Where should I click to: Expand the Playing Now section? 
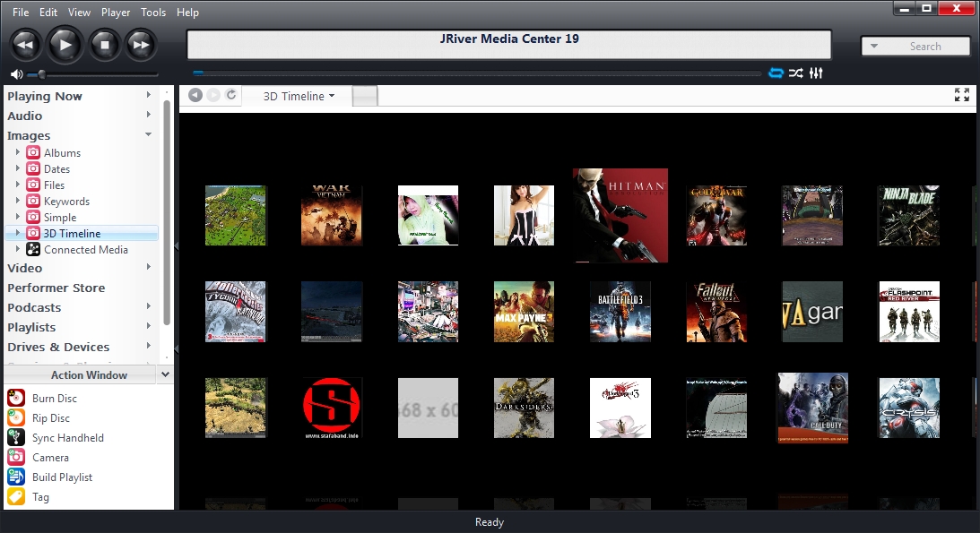pyautogui.click(x=148, y=95)
